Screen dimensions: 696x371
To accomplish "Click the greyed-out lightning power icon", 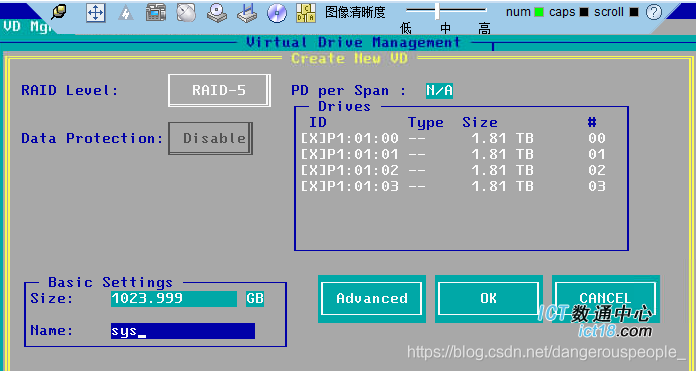I will coord(126,13).
